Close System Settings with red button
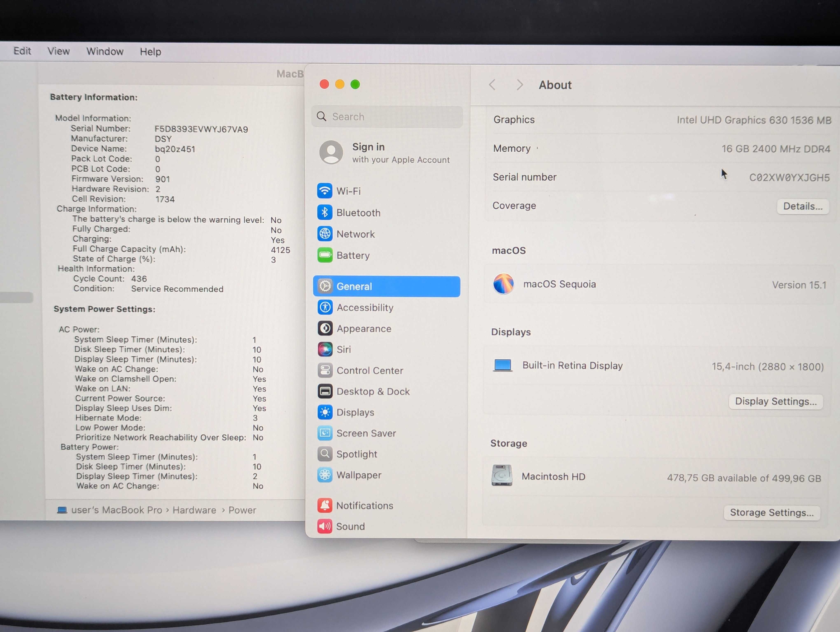The height and width of the screenshot is (632, 840). (x=324, y=84)
